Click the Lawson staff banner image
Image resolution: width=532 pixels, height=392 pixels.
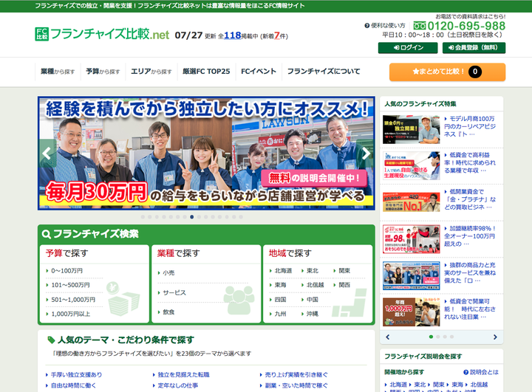point(206,154)
